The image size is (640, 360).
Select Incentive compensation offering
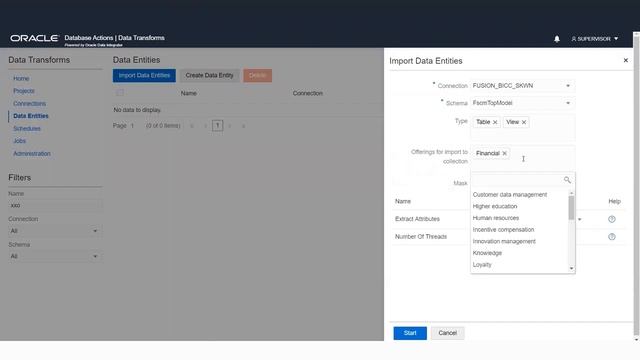point(503,230)
